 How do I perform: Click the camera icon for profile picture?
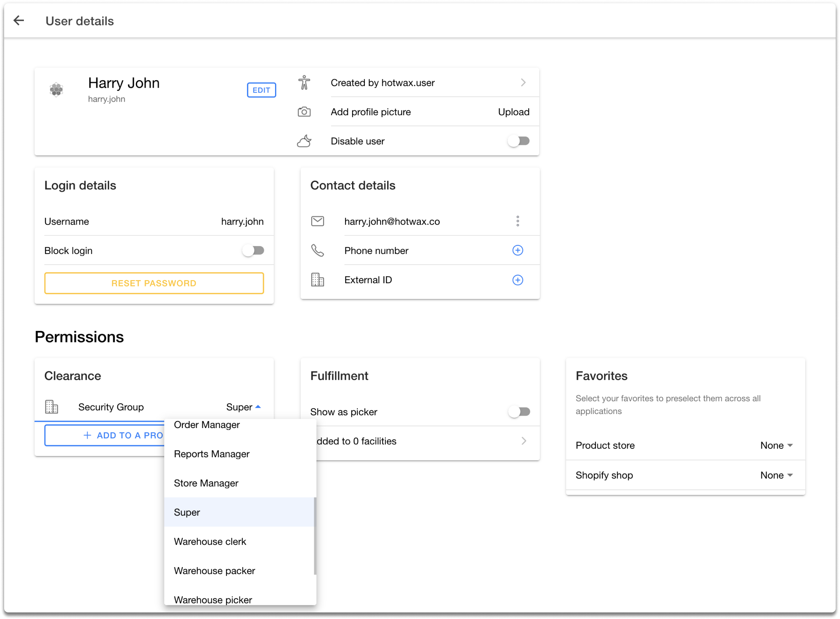point(304,112)
